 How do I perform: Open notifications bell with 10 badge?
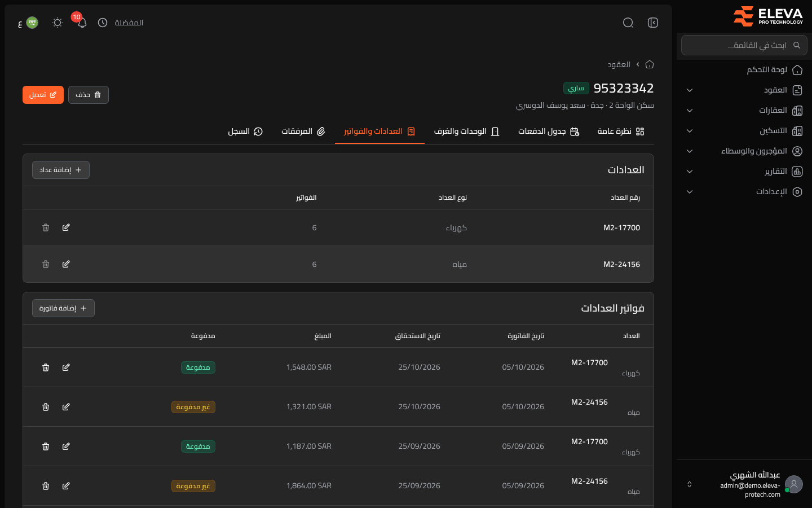click(x=82, y=23)
